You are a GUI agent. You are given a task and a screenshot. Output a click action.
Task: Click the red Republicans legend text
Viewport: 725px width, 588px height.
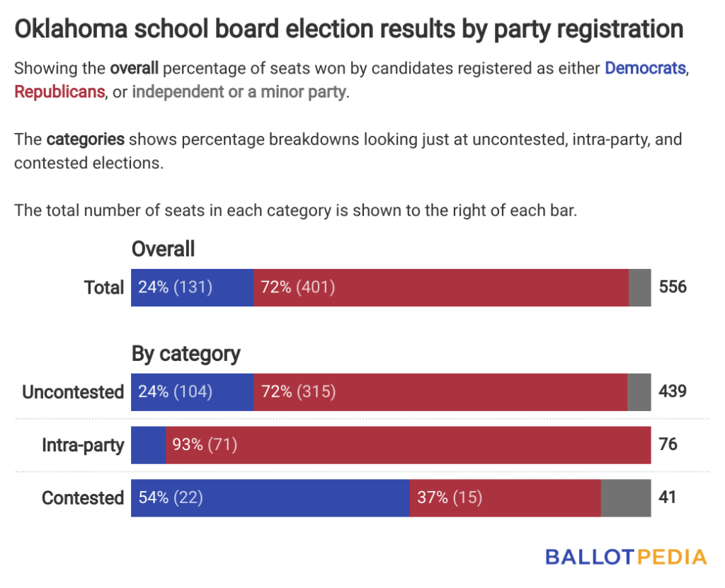[x=59, y=92]
